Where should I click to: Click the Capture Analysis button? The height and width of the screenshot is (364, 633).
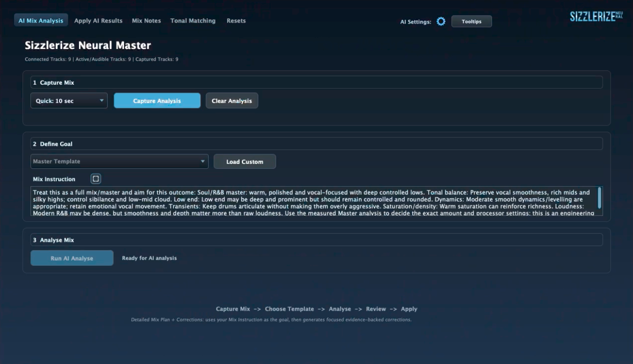point(157,101)
